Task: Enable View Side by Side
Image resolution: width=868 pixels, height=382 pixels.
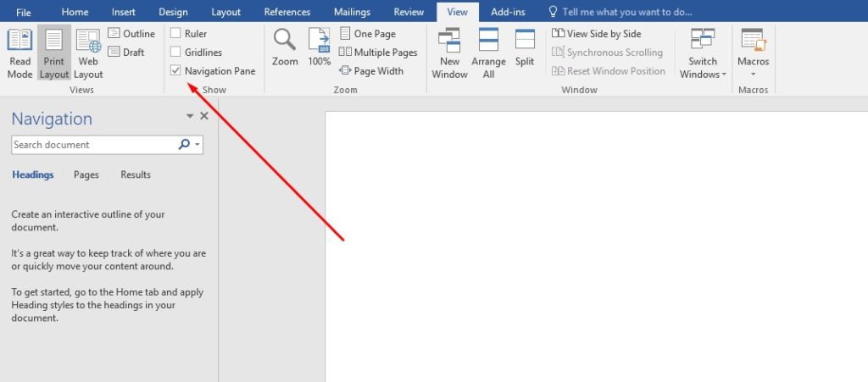Action: (x=597, y=34)
